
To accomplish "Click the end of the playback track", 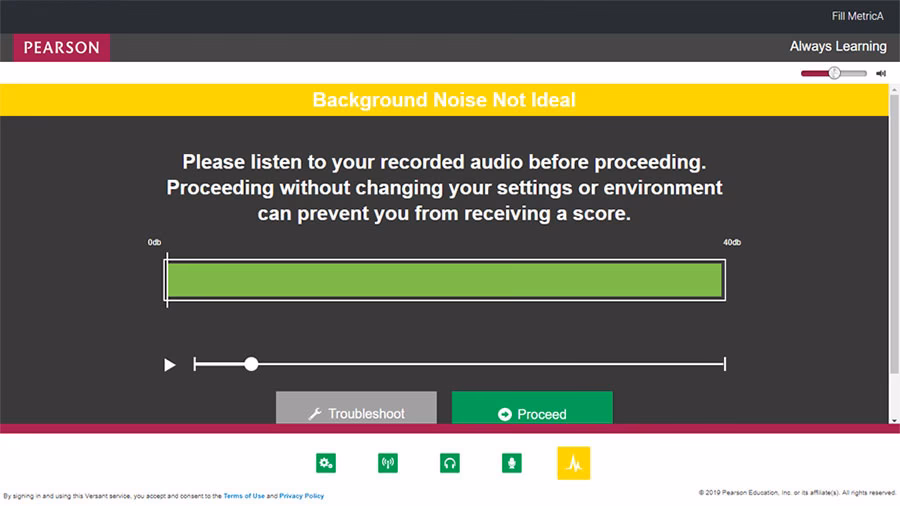I will tap(723, 364).
